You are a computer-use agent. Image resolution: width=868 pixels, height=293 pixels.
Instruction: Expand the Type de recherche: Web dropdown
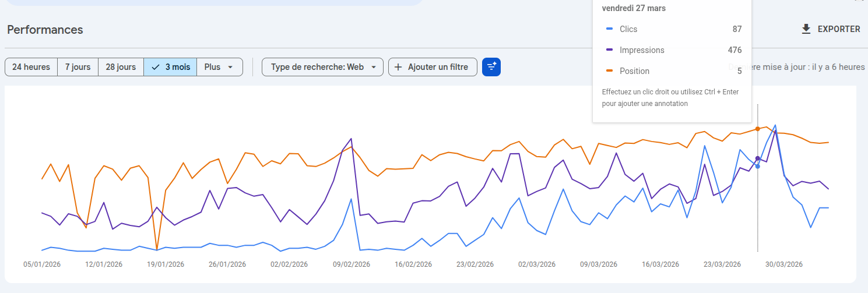[x=322, y=67]
